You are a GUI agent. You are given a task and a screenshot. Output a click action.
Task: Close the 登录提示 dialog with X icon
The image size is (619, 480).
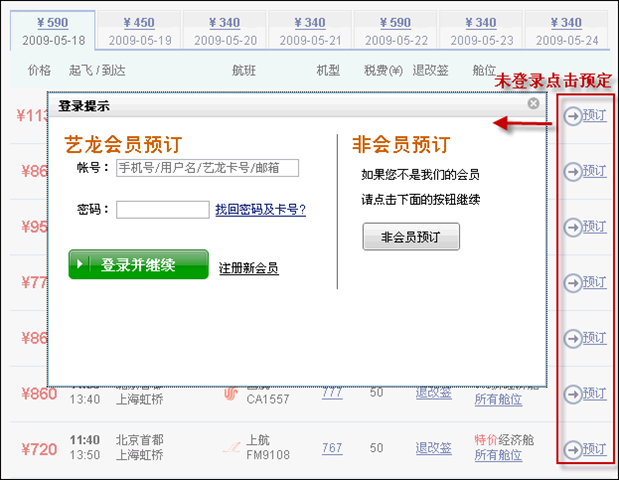[x=533, y=103]
